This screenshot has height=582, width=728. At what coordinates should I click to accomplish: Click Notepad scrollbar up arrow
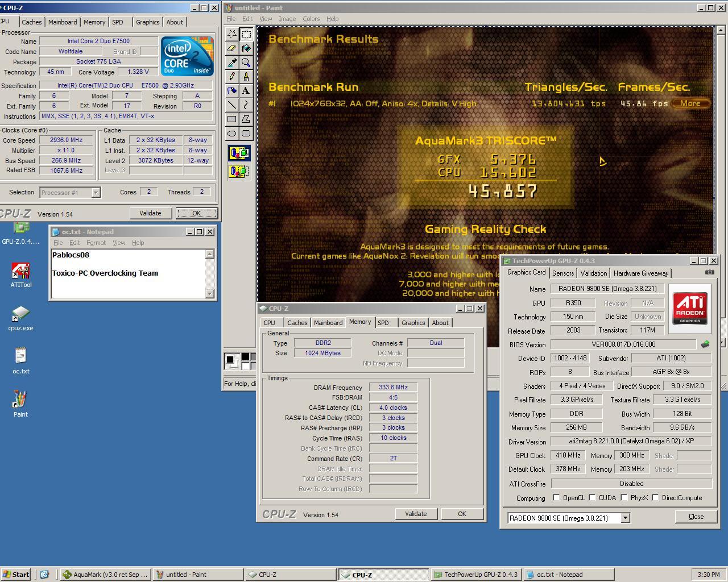[x=210, y=254]
